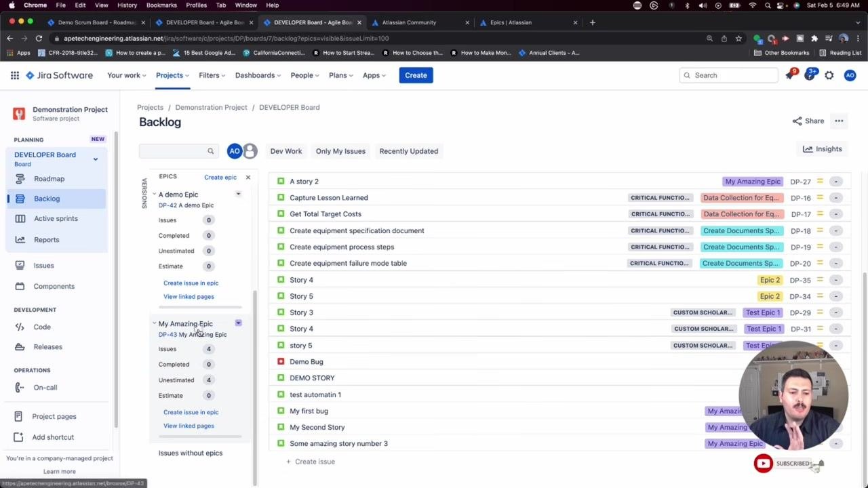Open the Dashboards dropdown menu

(258, 75)
